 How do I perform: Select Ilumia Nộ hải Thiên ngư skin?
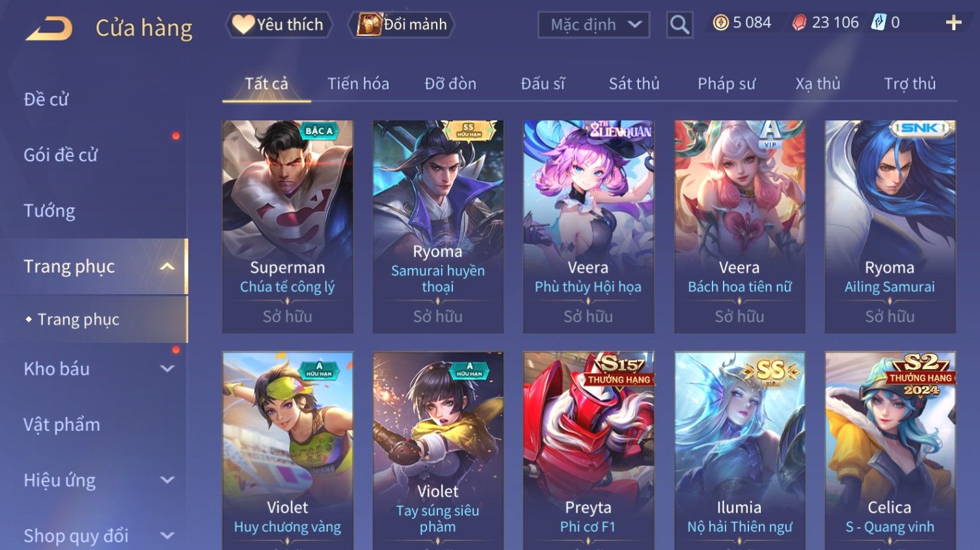pyautogui.click(x=739, y=450)
